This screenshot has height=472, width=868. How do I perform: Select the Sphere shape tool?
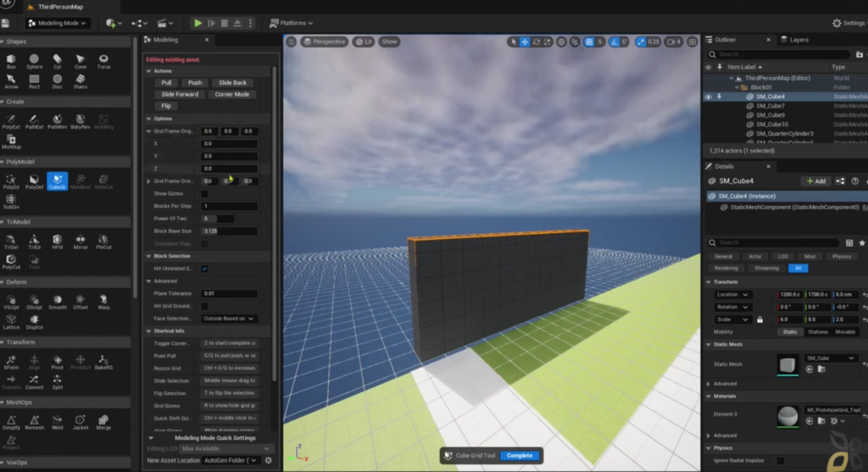coord(34,61)
